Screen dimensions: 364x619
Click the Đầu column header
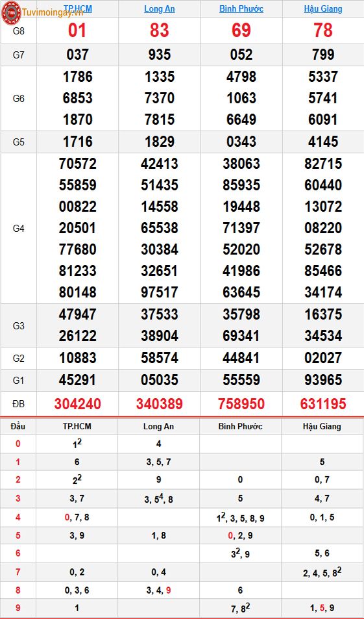pyautogui.click(x=18, y=426)
